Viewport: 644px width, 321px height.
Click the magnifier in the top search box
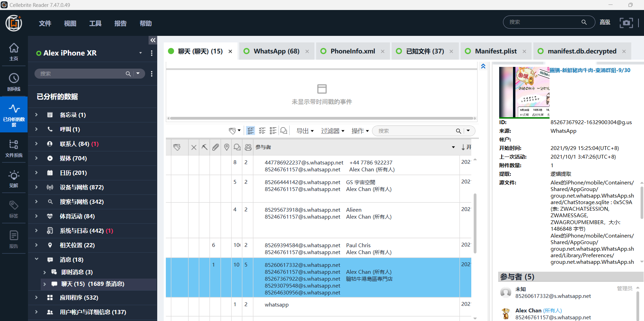point(584,22)
